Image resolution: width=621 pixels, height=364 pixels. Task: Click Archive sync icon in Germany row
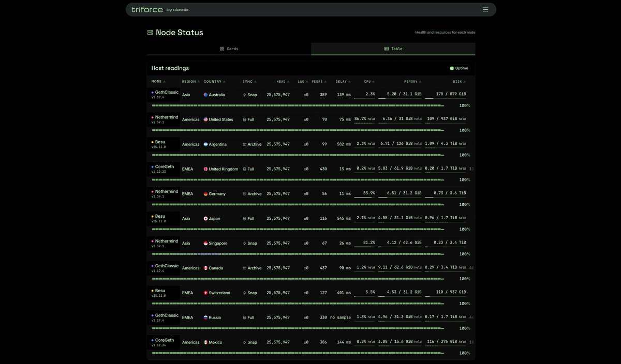pos(244,194)
